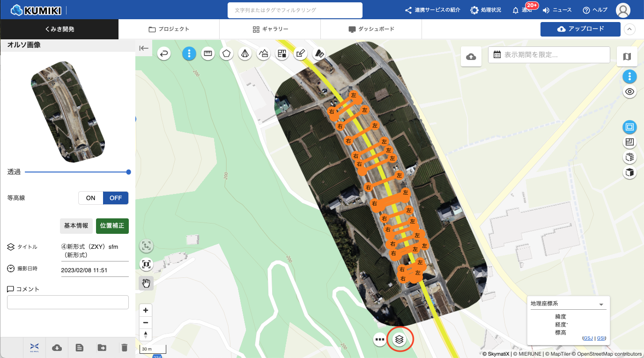Collapse the left side panel arrow

(144, 48)
